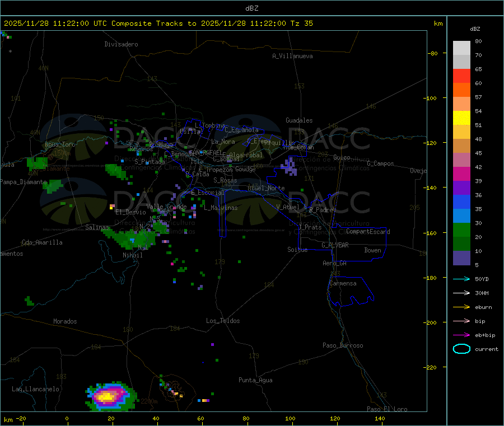The width and height of the screenshot is (504, 426).
Task: Pick the 5 dBZ purple legend swatch
Action: click(461, 258)
